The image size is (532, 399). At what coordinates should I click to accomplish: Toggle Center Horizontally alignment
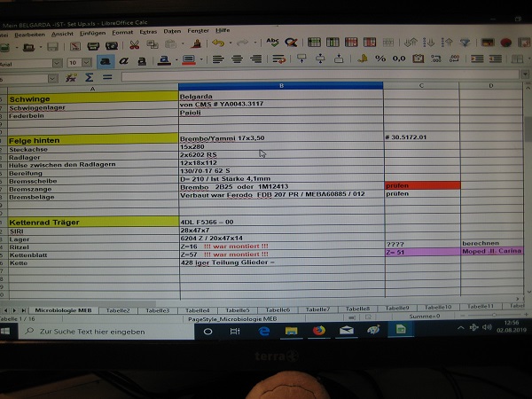237,59
